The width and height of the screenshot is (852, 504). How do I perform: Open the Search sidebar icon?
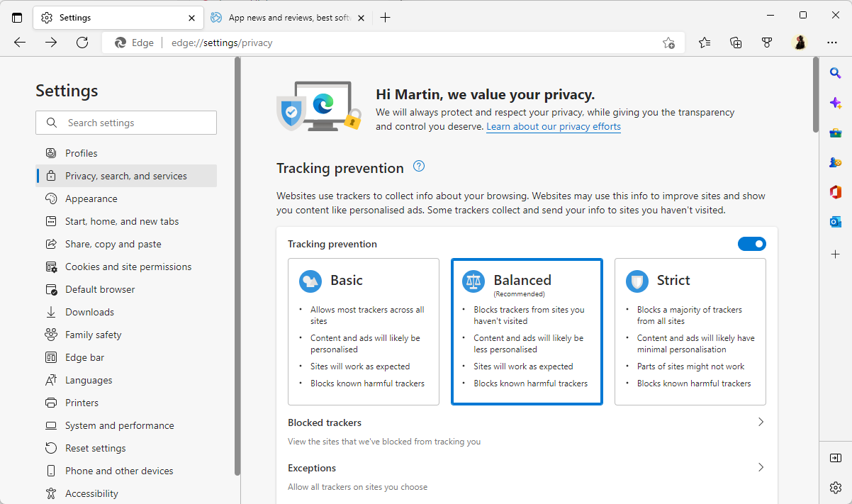pyautogui.click(x=835, y=72)
